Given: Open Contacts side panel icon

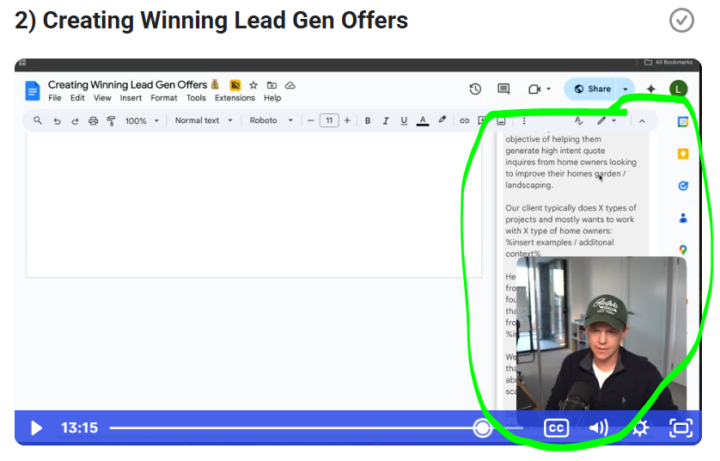Looking at the screenshot, I should (x=683, y=218).
